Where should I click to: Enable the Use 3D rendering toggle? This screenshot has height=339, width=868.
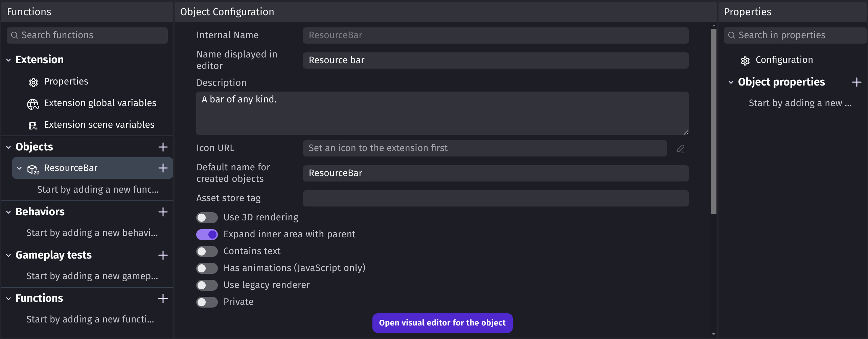pyautogui.click(x=207, y=218)
